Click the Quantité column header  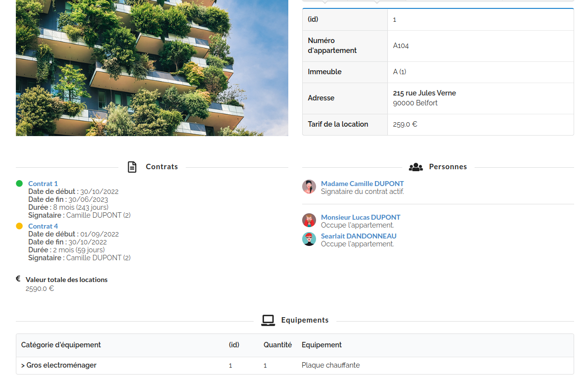coord(277,345)
